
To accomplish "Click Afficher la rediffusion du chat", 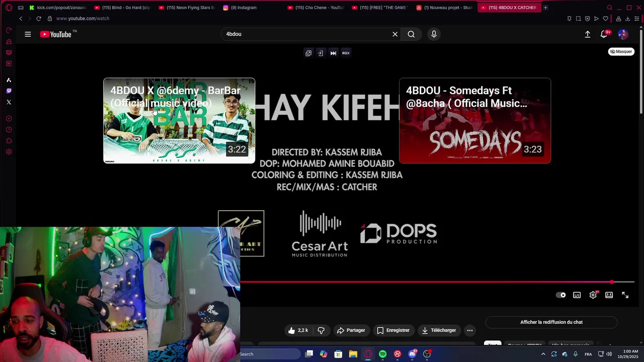I will (x=551, y=322).
